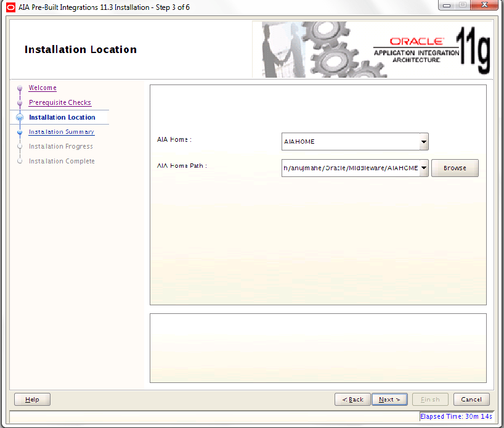Image resolution: width=504 pixels, height=428 pixels.
Task: Expand the AIAHOME combo box arrow
Action: 423,142
